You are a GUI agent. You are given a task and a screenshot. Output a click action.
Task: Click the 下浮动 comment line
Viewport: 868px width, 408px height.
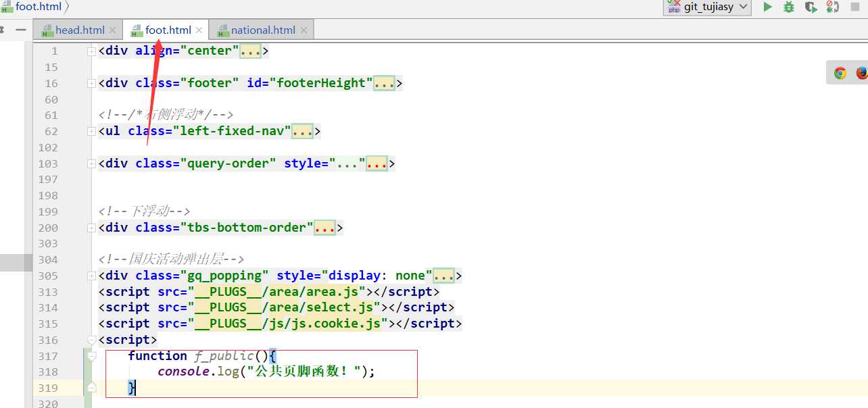(x=145, y=211)
